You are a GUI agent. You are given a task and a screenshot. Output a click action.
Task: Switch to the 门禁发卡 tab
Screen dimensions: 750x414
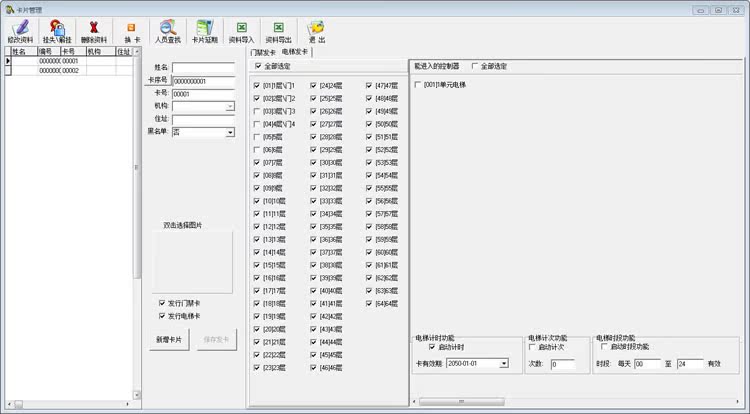pos(263,52)
